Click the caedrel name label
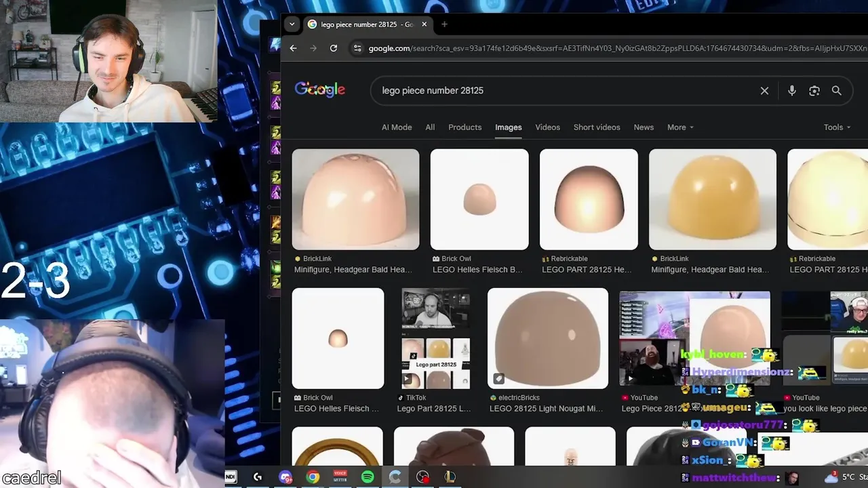868x488 pixels. (31, 478)
